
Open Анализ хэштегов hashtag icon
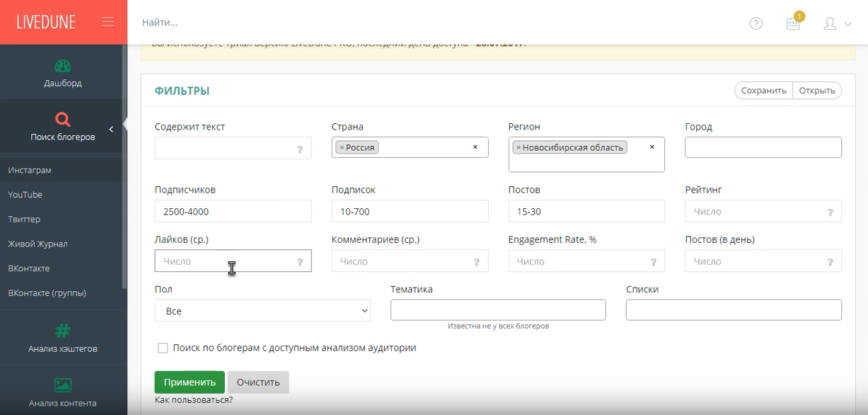pyautogui.click(x=62, y=330)
